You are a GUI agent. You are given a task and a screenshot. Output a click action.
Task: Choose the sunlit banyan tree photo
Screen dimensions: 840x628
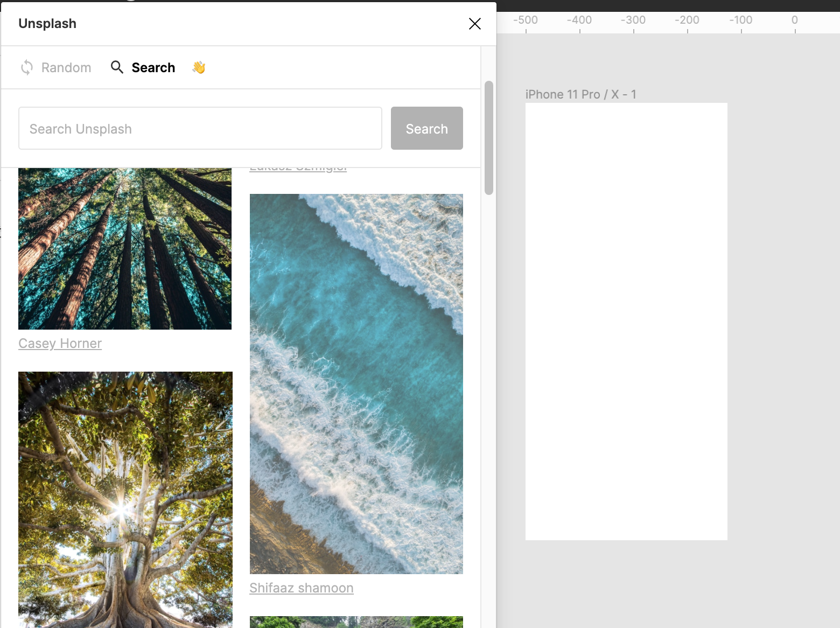[x=125, y=499]
